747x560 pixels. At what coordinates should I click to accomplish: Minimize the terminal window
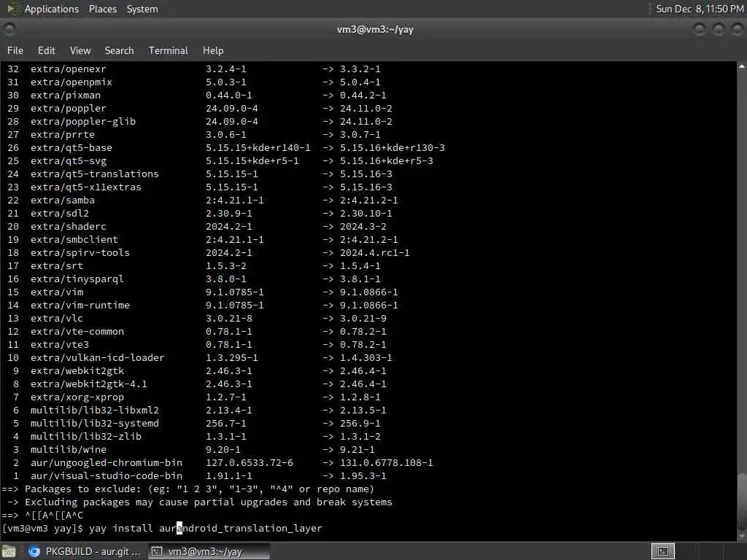click(700, 29)
